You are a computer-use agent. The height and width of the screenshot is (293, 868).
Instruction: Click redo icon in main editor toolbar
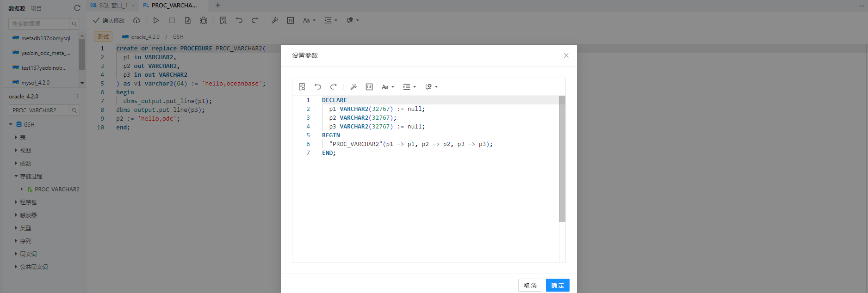pos(255,20)
